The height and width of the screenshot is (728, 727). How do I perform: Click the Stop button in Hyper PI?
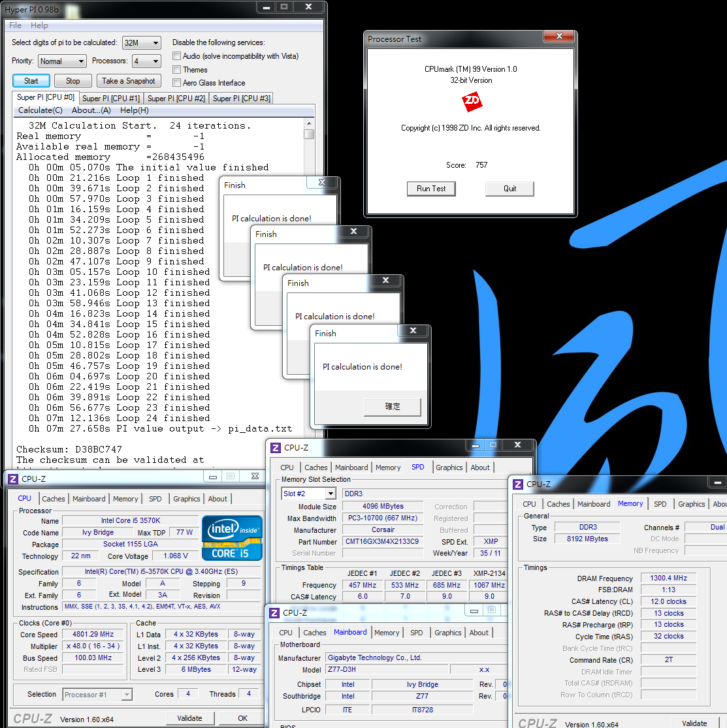pos(73,81)
